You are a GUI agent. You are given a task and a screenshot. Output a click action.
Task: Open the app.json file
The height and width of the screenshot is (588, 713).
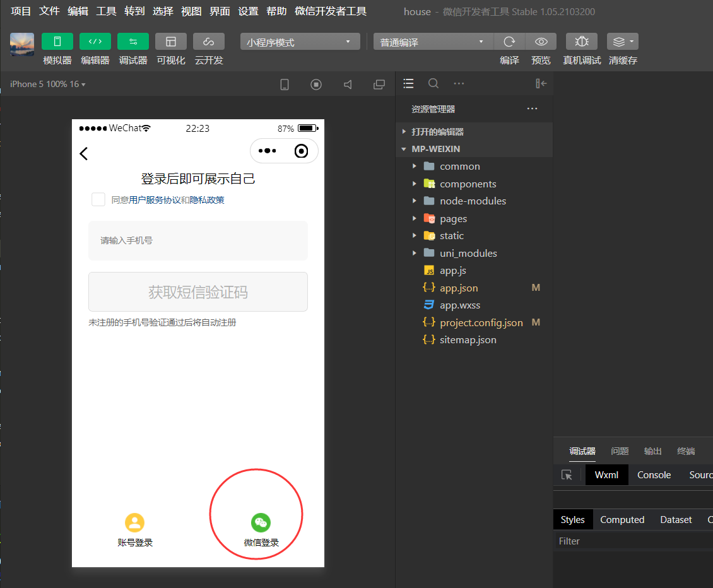[474, 288]
